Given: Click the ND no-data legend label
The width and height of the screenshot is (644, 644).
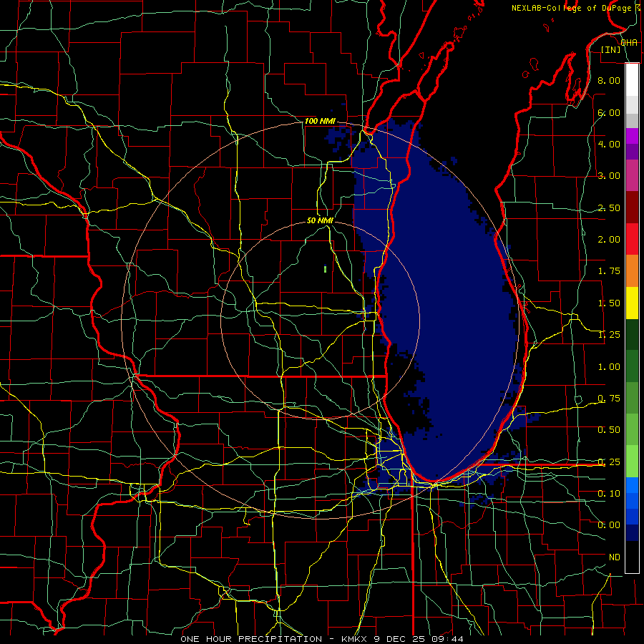Looking at the screenshot, I should [615, 557].
